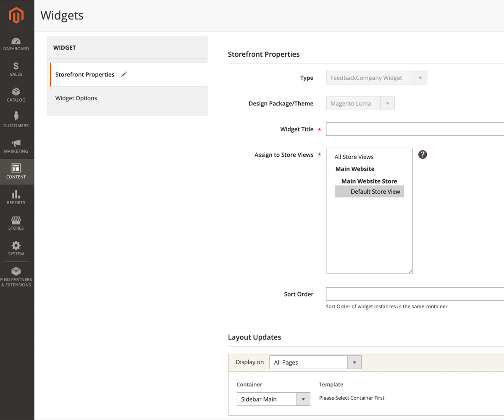
Task: Open Find Partners & Extensions
Action: (17, 277)
